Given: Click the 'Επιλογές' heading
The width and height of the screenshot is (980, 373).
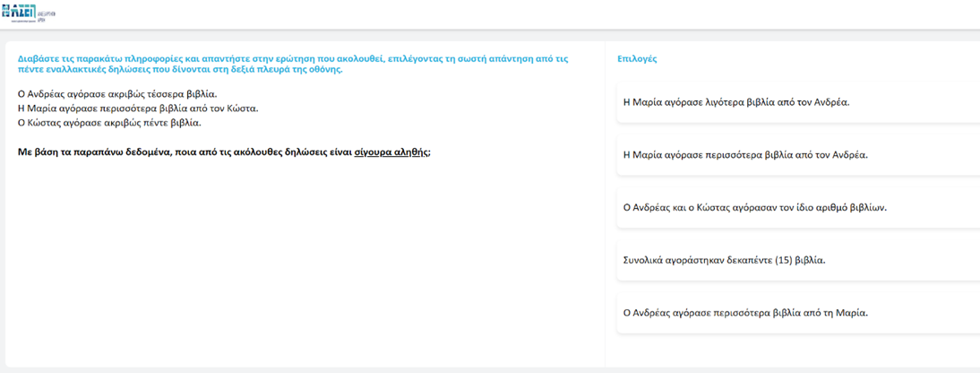Looking at the screenshot, I should click(637, 59).
